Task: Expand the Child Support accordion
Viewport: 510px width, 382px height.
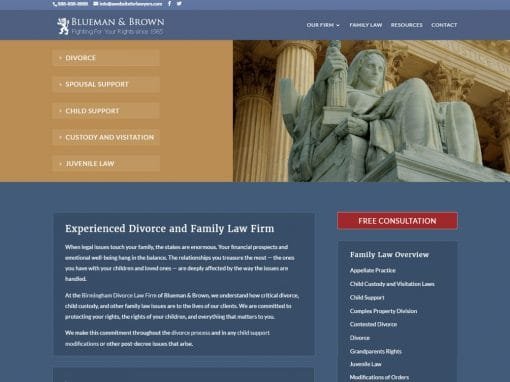Action: click(x=106, y=111)
